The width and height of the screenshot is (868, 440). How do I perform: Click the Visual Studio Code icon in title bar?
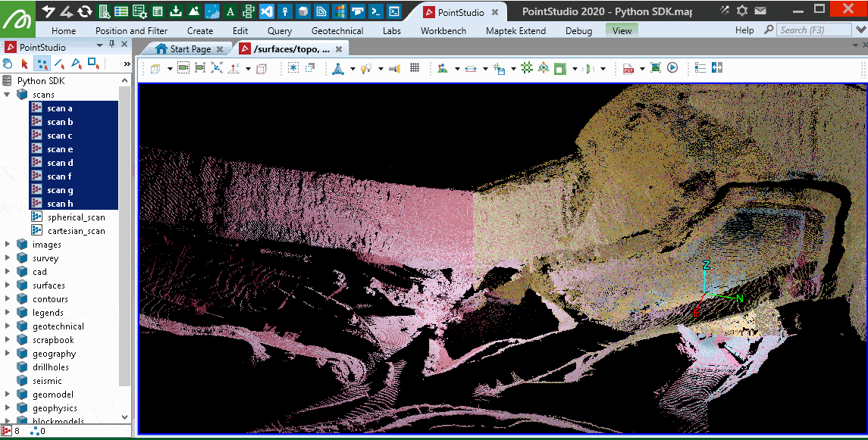point(266,11)
